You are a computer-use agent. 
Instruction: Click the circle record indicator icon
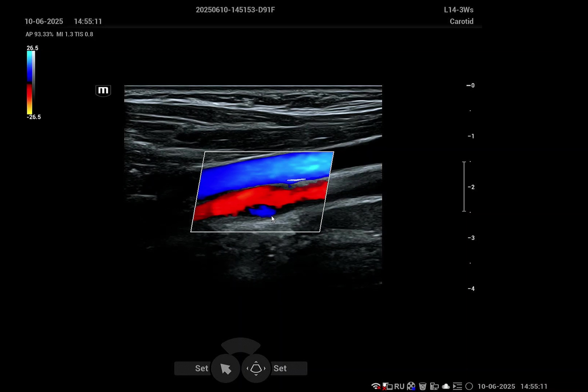[469, 386]
